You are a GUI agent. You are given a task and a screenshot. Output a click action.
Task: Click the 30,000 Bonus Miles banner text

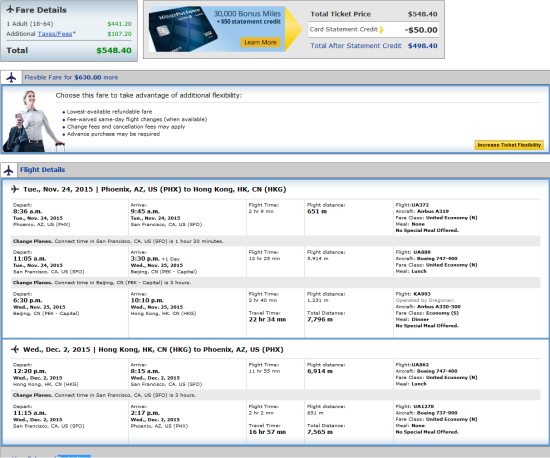[x=247, y=14]
